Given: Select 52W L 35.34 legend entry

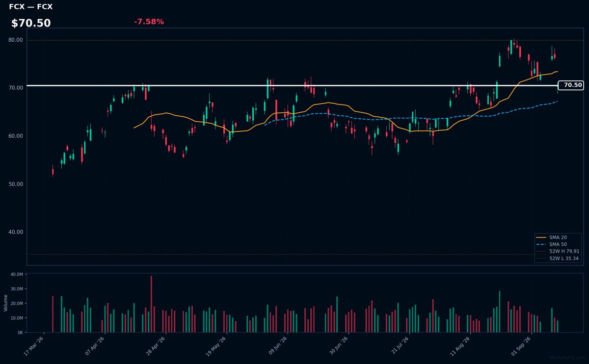Looking at the screenshot, I should pyautogui.click(x=557, y=258).
